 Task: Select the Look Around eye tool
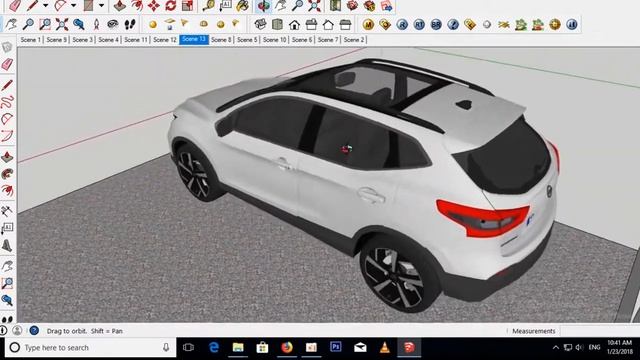click(x=113, y=24)
